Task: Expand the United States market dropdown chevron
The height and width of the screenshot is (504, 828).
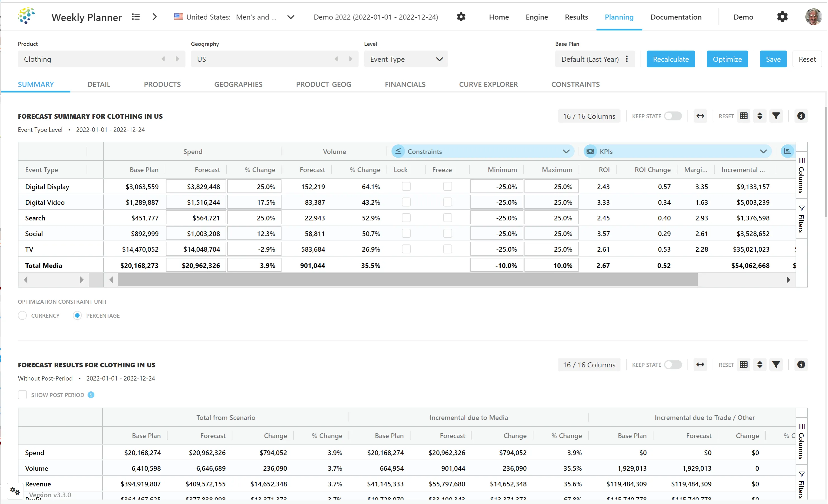Action: coord(291,17)
